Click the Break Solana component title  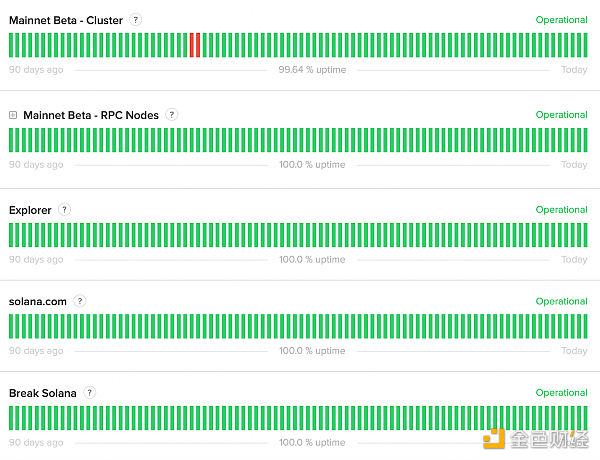point(42,393)
